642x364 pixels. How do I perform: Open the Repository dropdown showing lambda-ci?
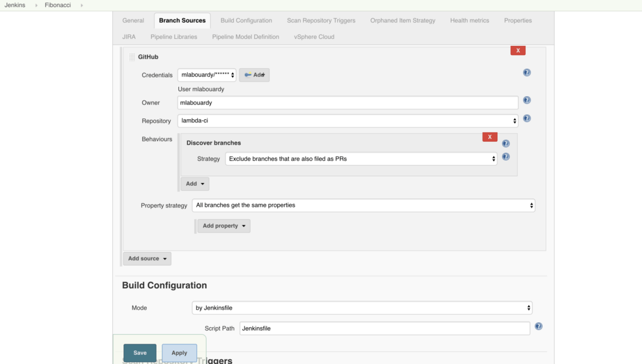pos(348,121)
